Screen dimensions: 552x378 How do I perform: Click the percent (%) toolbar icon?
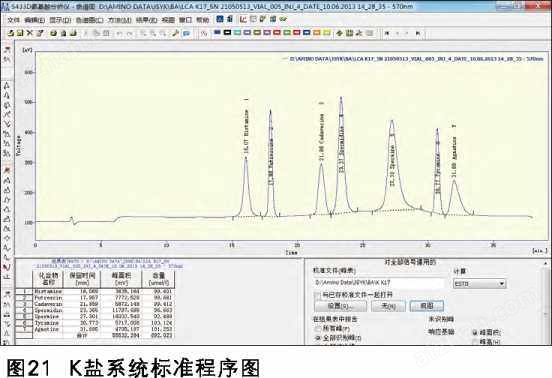(x=204, y=33)
